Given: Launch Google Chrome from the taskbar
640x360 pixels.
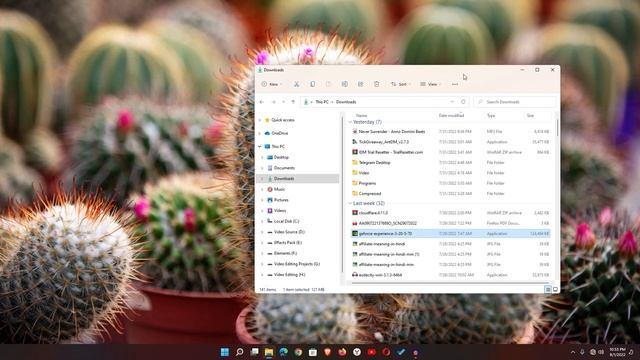Looking at the screenshot, I should (x=298, y=352).
